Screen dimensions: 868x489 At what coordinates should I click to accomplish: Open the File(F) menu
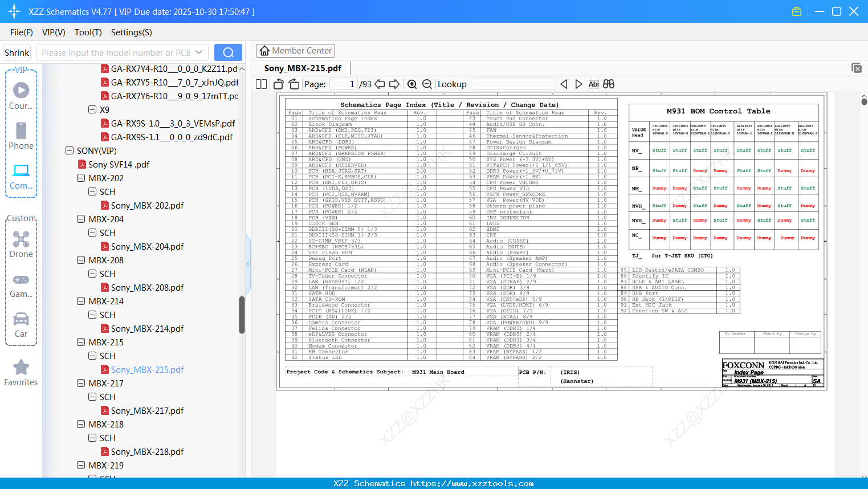click(x=22, y=32)
